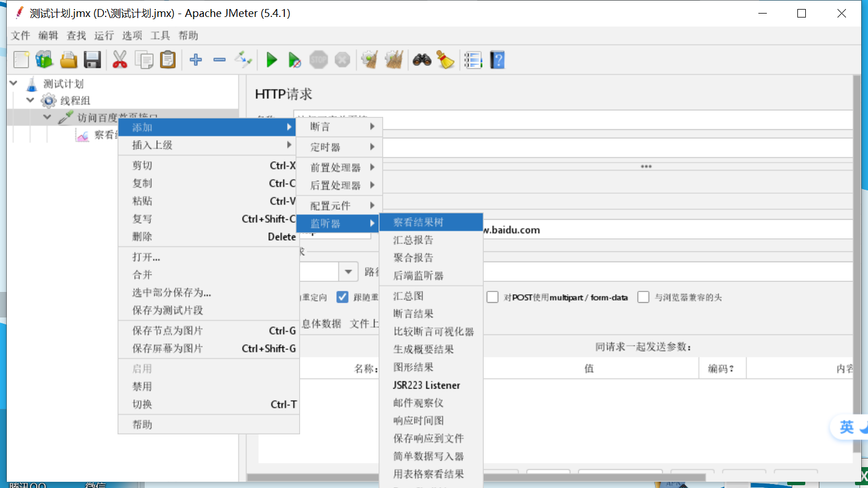Collapse all nodes with the minus icon
The height and width of the screenshot is (488, 868).
click(x=220, y=59)
